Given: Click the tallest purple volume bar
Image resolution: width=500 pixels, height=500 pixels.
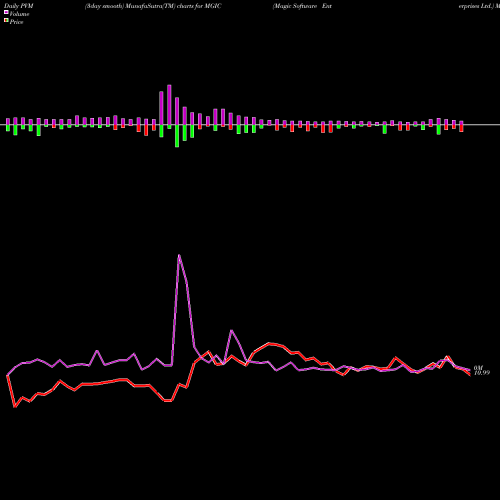Looking at the screenshot, I should point(169,105).
